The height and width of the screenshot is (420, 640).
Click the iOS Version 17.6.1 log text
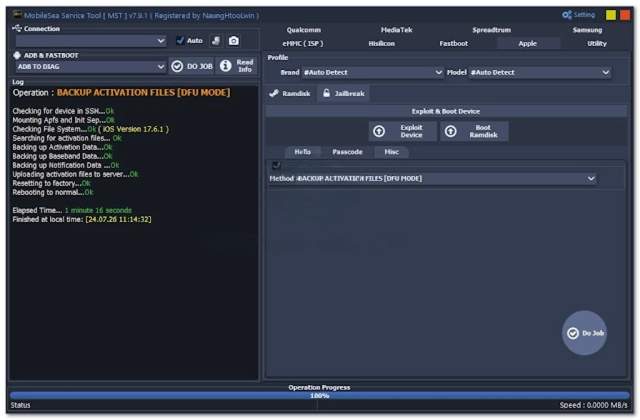click(x=133, y=129)
